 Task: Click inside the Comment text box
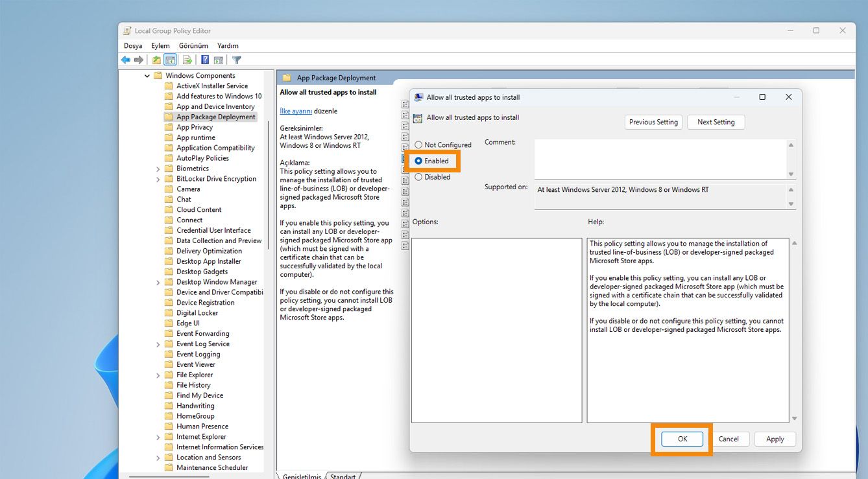(x=660, y=159)
